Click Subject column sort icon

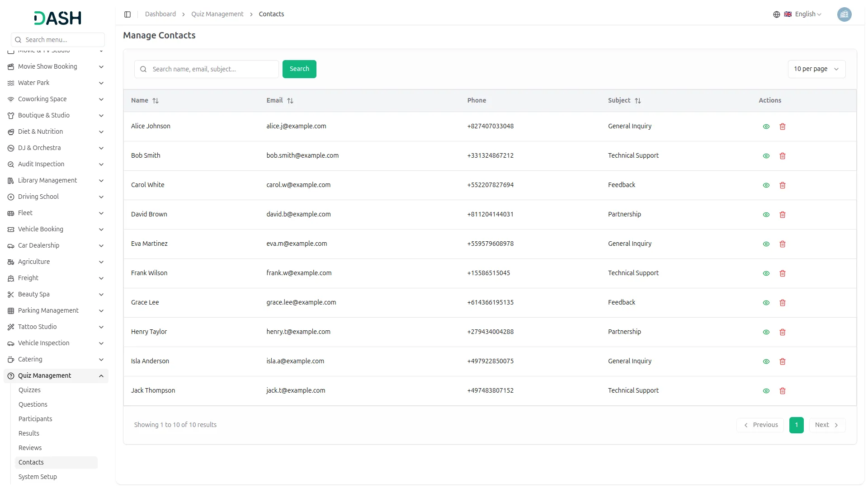click(x=638, y=101)
